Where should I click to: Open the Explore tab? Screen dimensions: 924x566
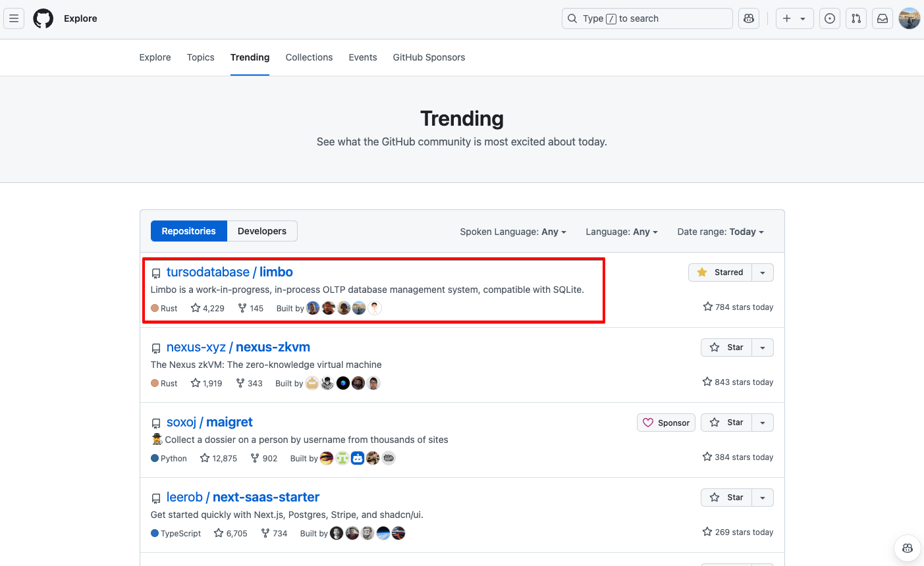(155, 57)
